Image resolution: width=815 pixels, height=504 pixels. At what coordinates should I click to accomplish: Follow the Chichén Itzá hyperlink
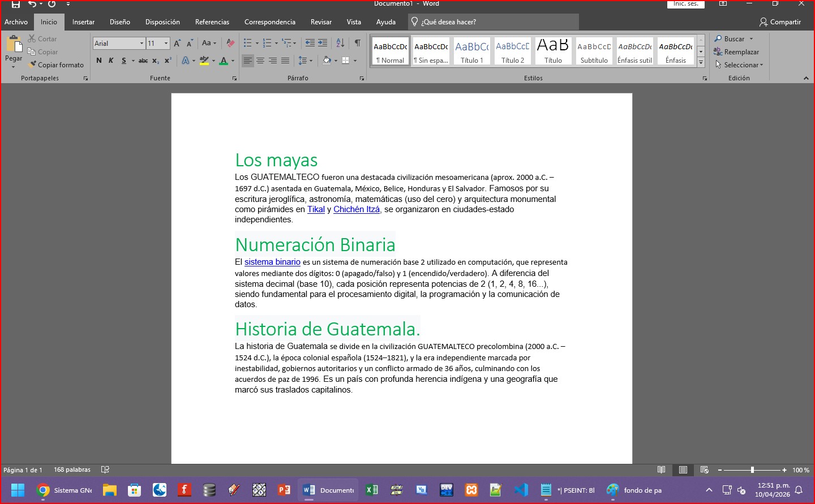(357, 209)
